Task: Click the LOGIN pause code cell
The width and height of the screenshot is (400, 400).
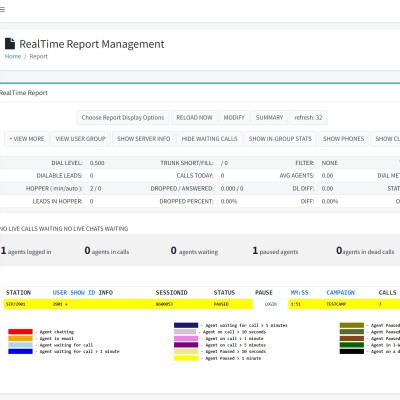Action: 271,304
